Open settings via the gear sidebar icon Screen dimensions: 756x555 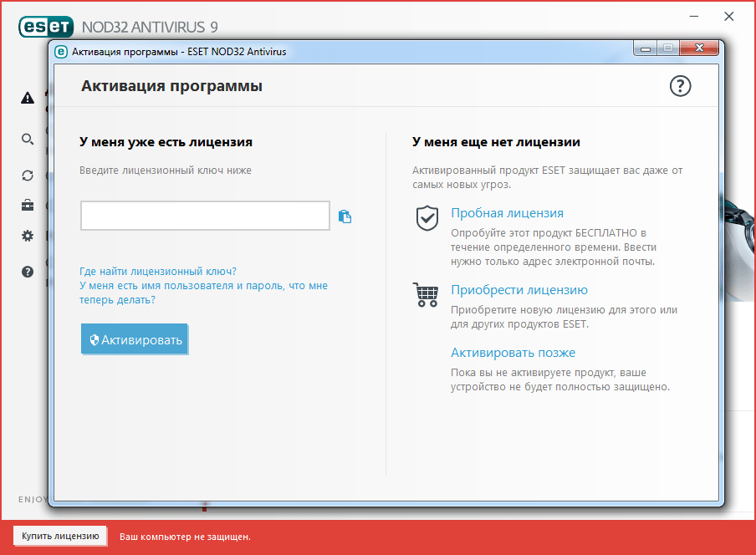point(28,237)
